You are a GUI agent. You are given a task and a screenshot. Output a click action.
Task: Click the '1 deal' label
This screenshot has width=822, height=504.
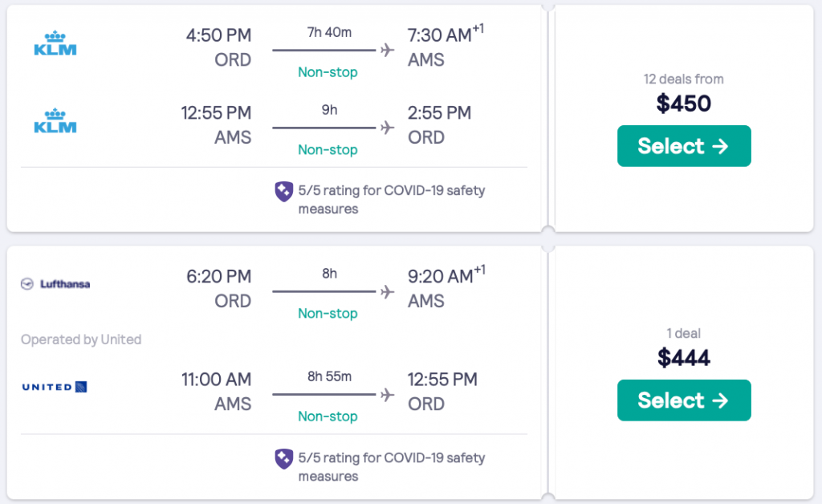coord(684,333)
